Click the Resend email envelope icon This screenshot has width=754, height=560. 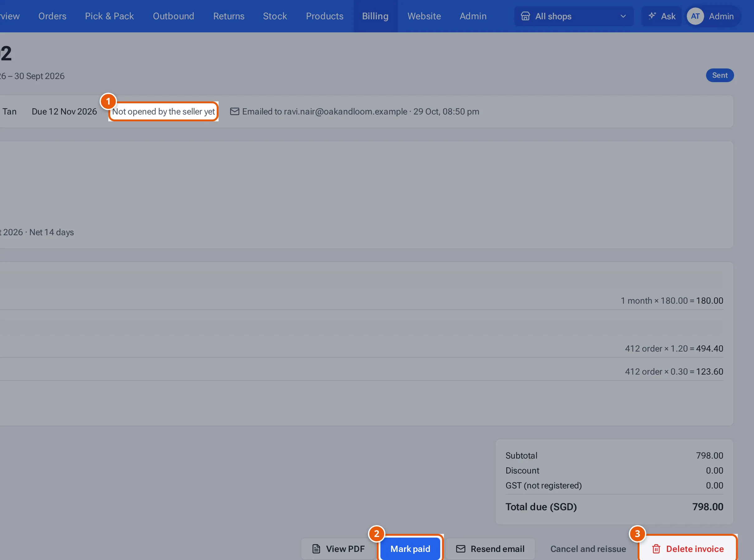(460, 548)
